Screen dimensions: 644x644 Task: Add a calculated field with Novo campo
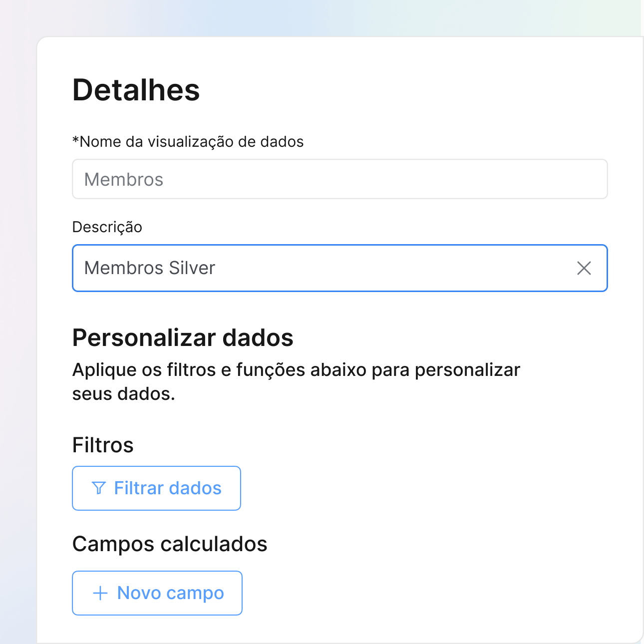157,593
